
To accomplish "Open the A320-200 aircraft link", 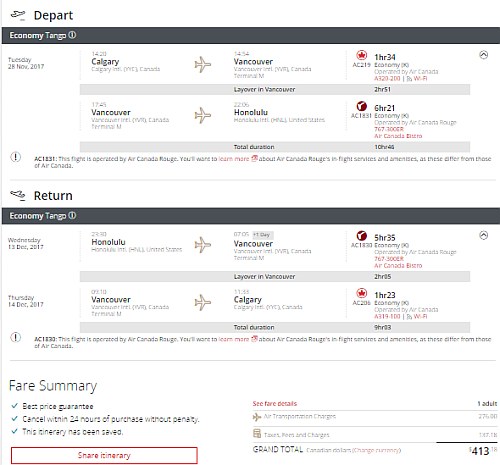I will (x=387, y=79).
